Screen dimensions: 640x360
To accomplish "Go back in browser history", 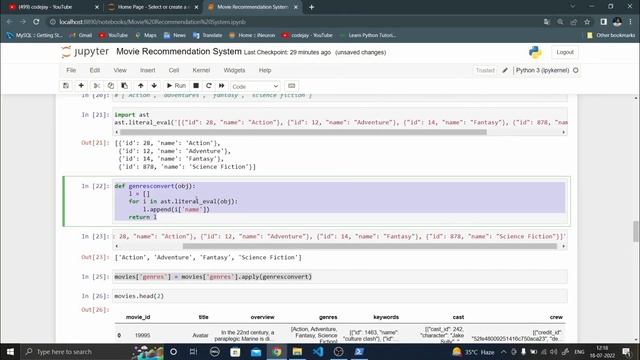I will [9, 22].
